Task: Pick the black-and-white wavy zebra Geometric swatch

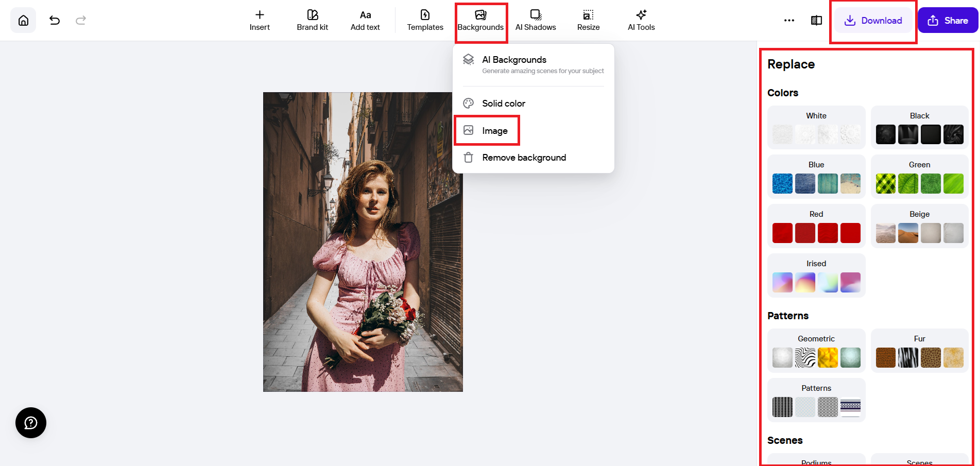Action: (x=805, y=358)
